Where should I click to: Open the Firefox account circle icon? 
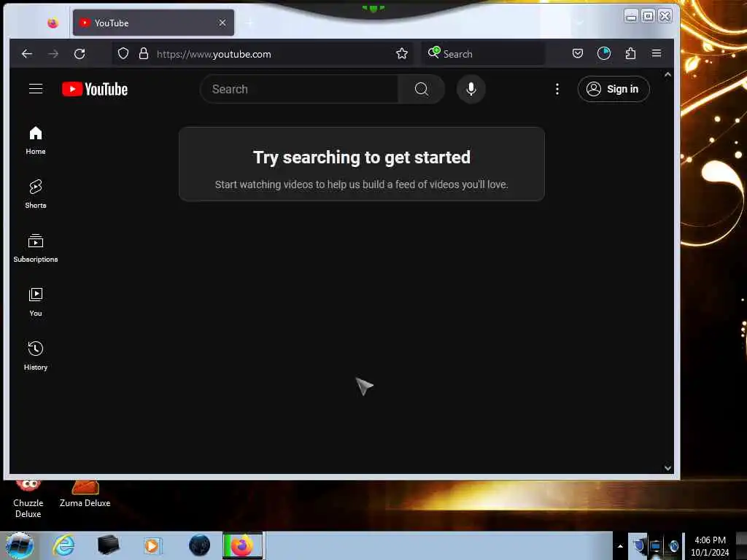click(603, 53)
